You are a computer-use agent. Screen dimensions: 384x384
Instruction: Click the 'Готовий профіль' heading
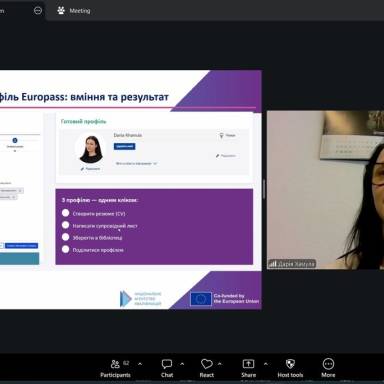pos(84,121)
